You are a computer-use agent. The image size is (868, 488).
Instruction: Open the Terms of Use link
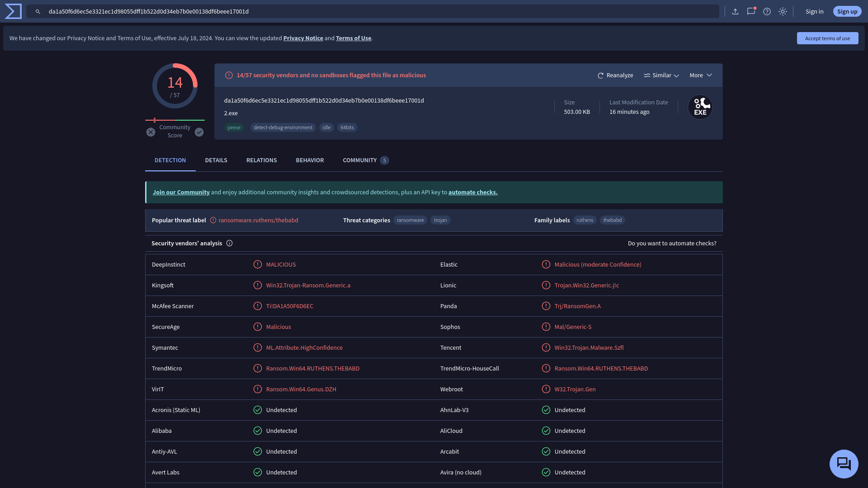354,38
